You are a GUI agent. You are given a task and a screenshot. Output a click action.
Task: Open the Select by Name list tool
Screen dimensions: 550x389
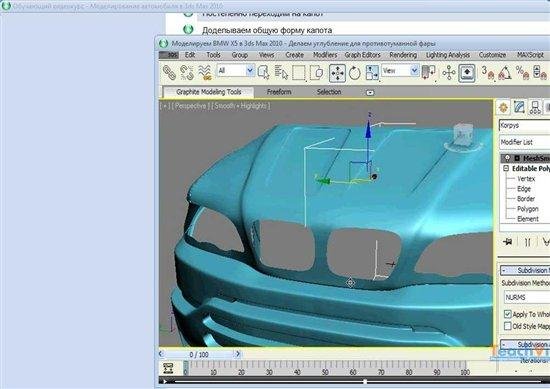pos(281,72)
